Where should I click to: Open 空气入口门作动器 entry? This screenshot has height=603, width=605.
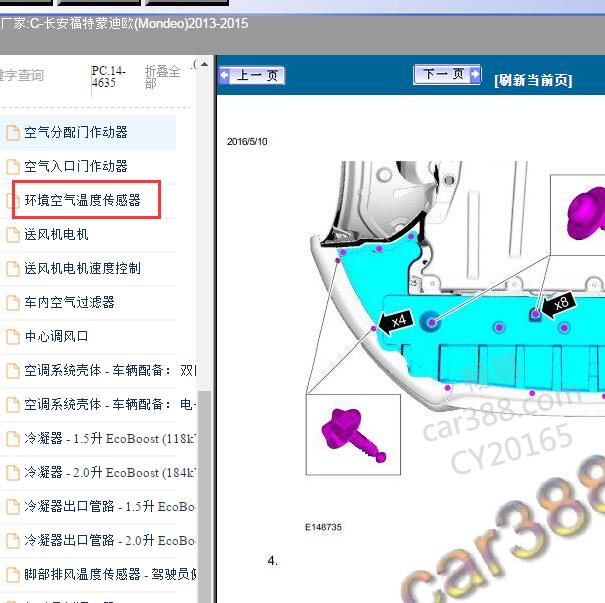point(76,166)
